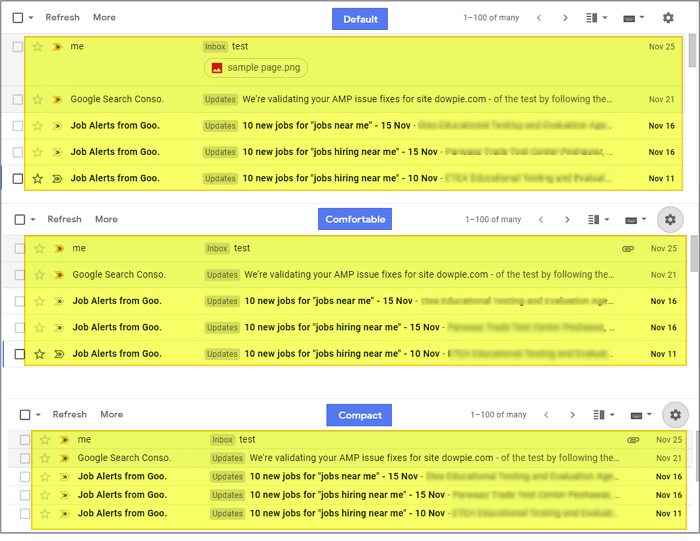Click attachment paperclip on test email in Comfortable view
Screen dimensions: 700x541
pyautogui.click(x=628, y=249)
